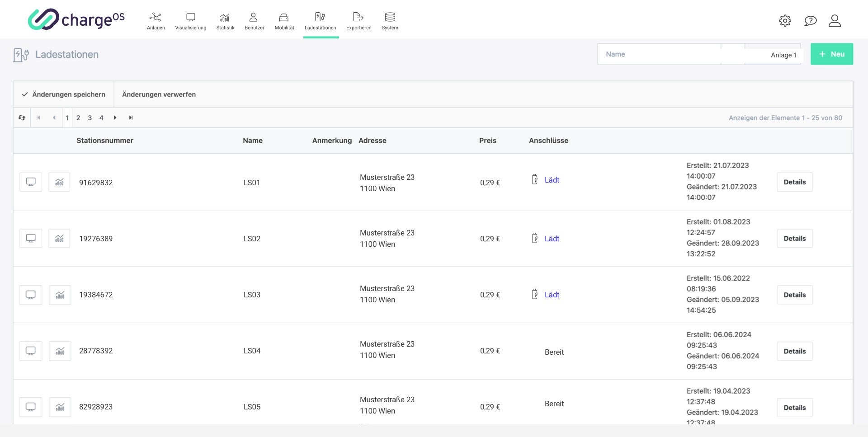
Task: Open Details for station LS05
Action: [794, 408]
